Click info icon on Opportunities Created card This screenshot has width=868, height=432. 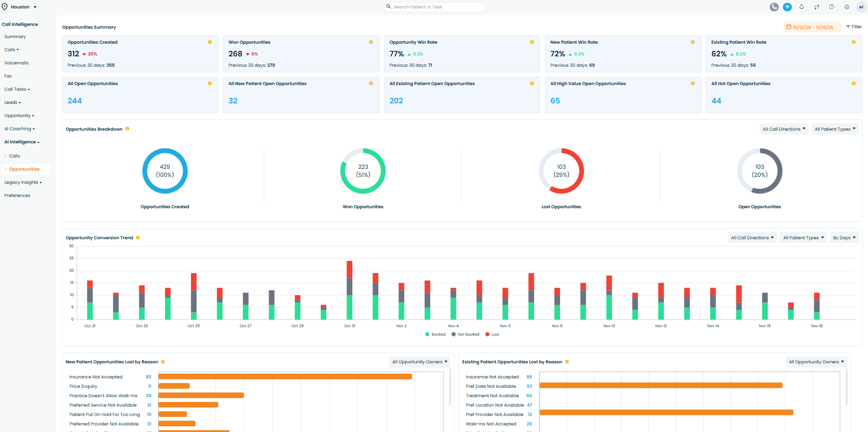(x=210, y=42)
